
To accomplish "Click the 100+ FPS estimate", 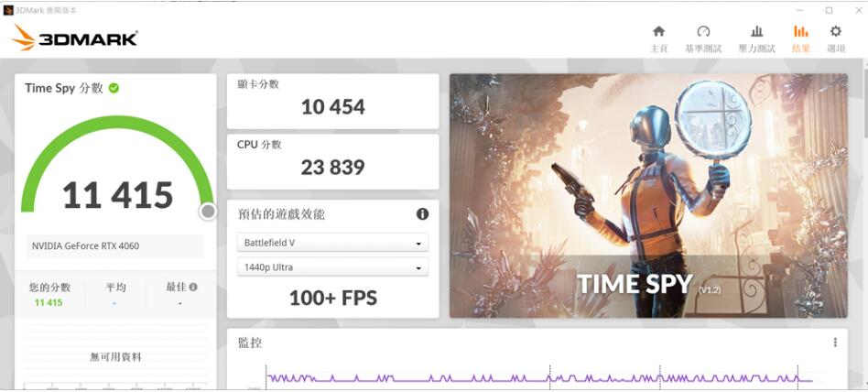I will point(332,298).
